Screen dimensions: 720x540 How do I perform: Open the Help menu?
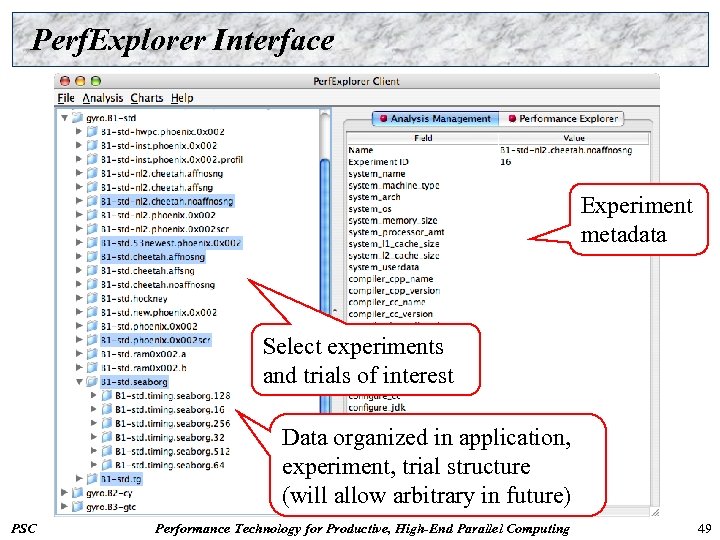[x=182, y=98]
